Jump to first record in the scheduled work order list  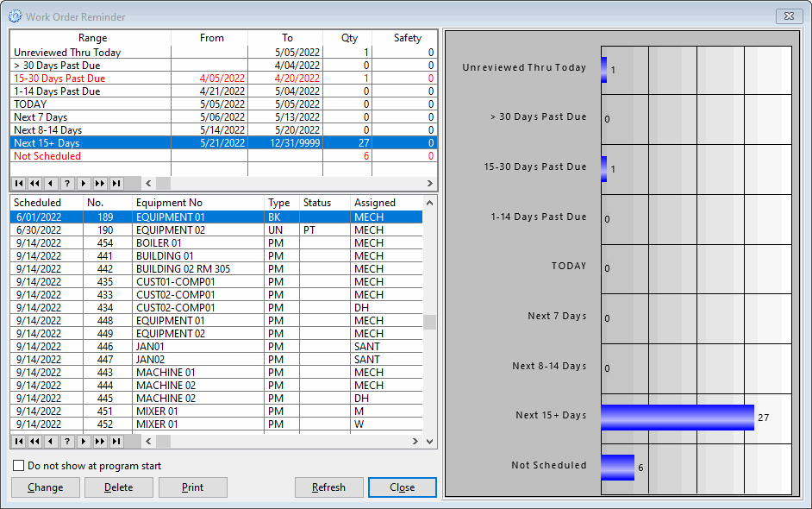[17, 441]
